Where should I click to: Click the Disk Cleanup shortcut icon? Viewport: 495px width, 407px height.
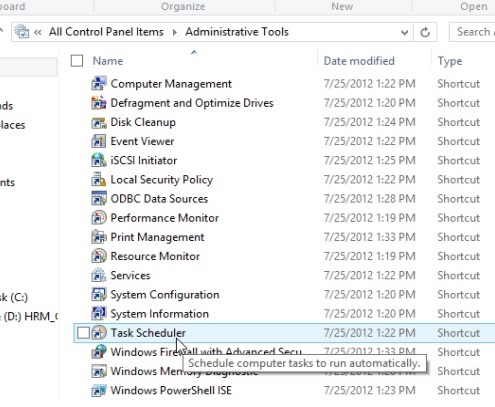[99, 122]
